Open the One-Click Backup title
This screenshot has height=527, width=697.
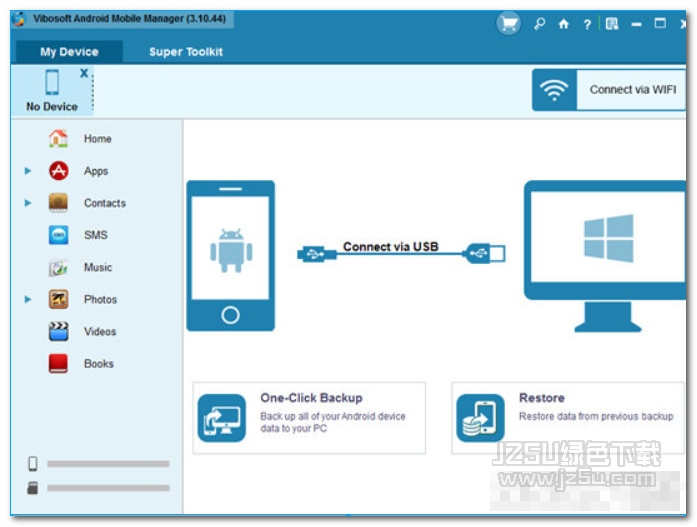[311, 398]
